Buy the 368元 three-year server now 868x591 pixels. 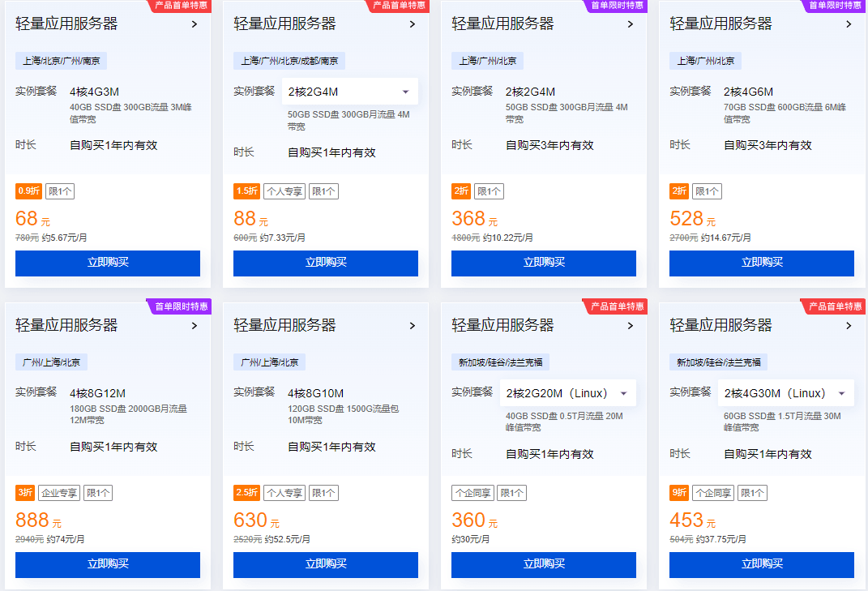coord(544,263)
